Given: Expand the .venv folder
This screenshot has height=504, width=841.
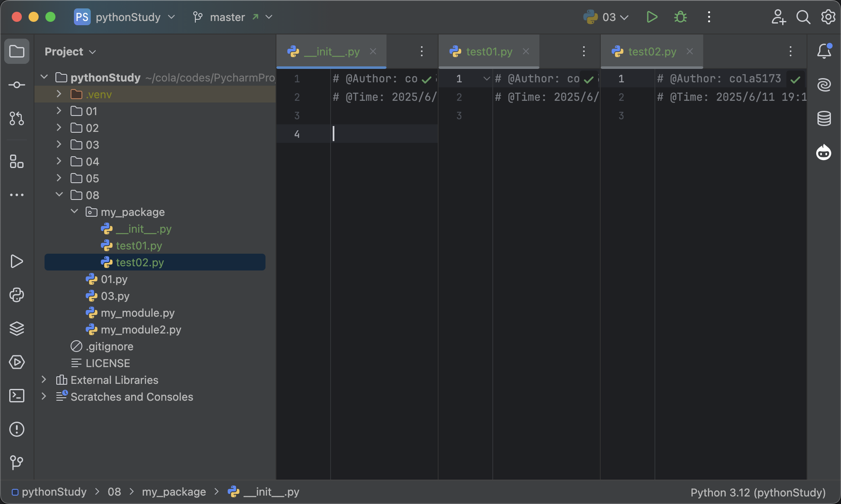Looking at the screenshot, I should [59, 94].
